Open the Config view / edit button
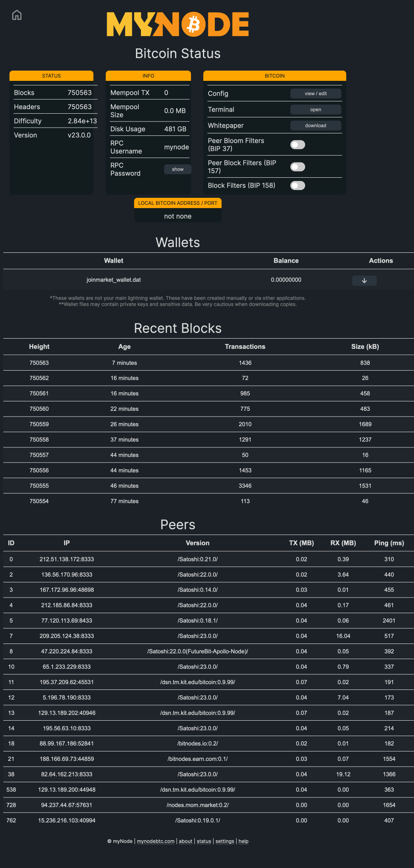 coord(315,94)
